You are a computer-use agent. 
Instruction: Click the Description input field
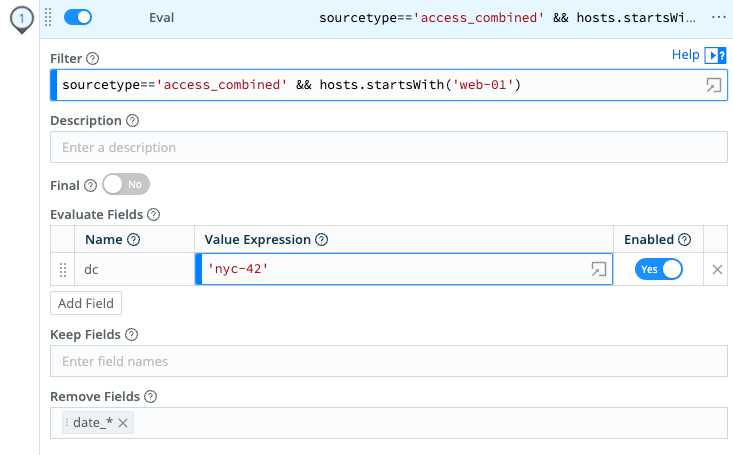[x=388, y=147]
